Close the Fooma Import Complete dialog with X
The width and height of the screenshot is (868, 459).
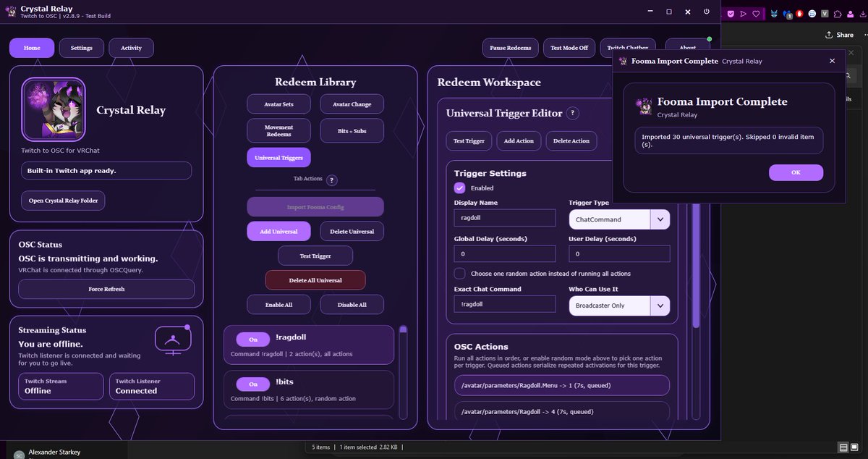click(833, 61)
